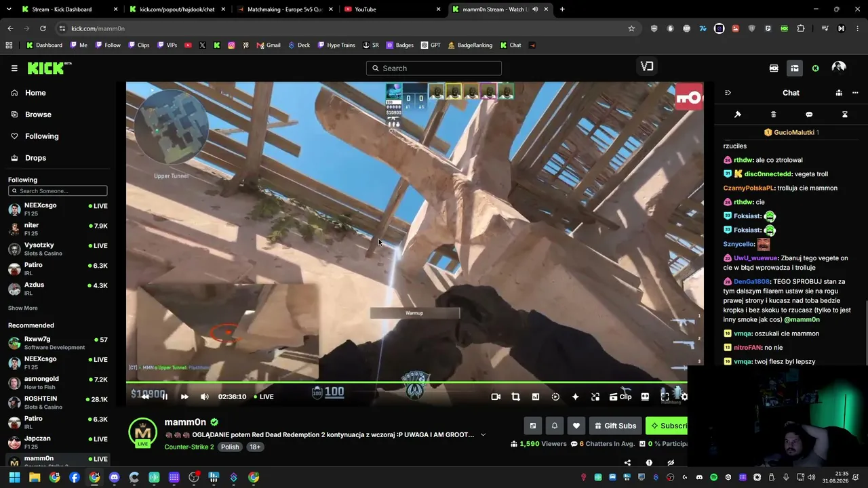Image resolution: width=868 pixels, height=488 pixels.
Task: Open niter channel in Following list
Action: [58, 229]
